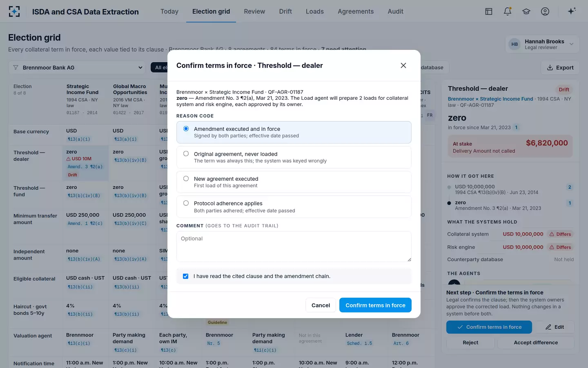The width and height of the screenshot is (588, 368).
Task: Switch to the Review tab
Action: [x=254, y=11]
